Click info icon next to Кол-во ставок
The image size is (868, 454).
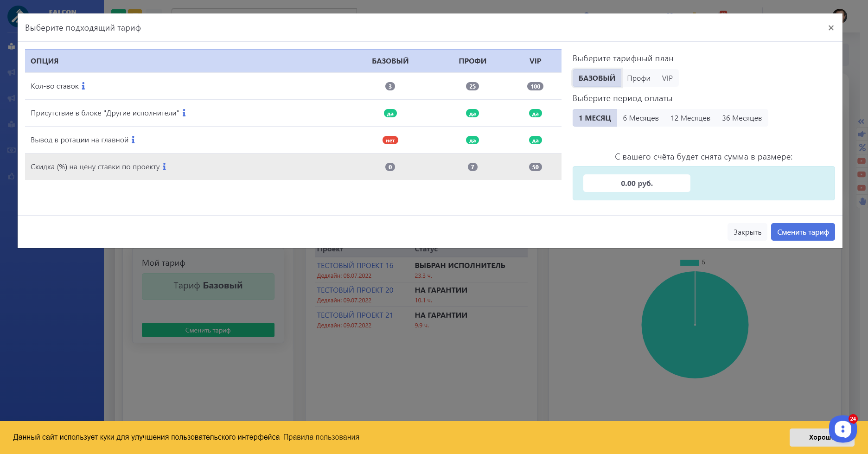tap(83, 86)
